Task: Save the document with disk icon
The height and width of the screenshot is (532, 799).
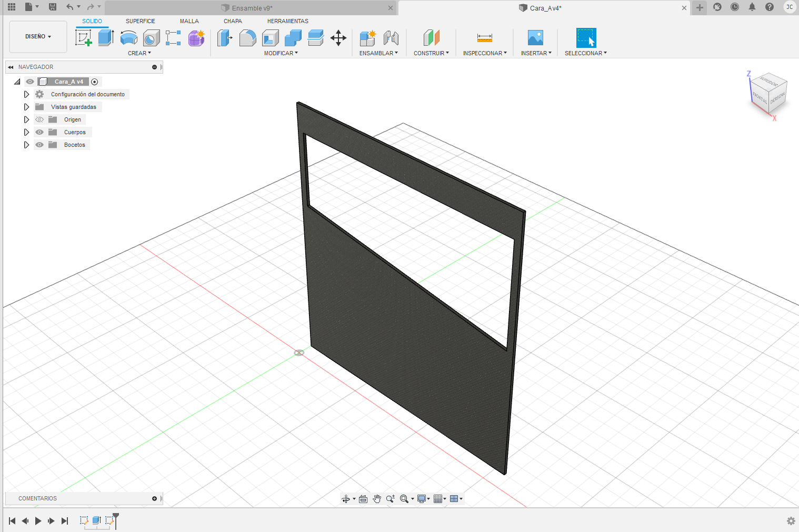Action: 53,7
